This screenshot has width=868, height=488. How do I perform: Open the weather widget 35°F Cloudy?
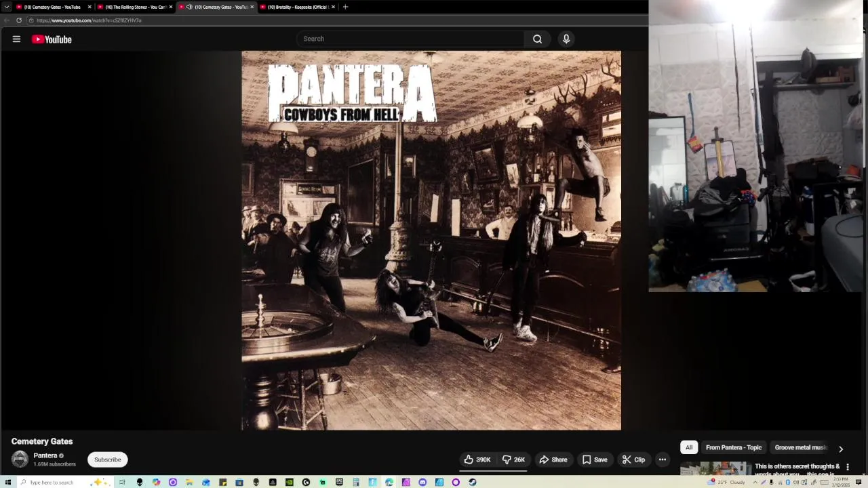pyautogui.click(x=726, y=482)
